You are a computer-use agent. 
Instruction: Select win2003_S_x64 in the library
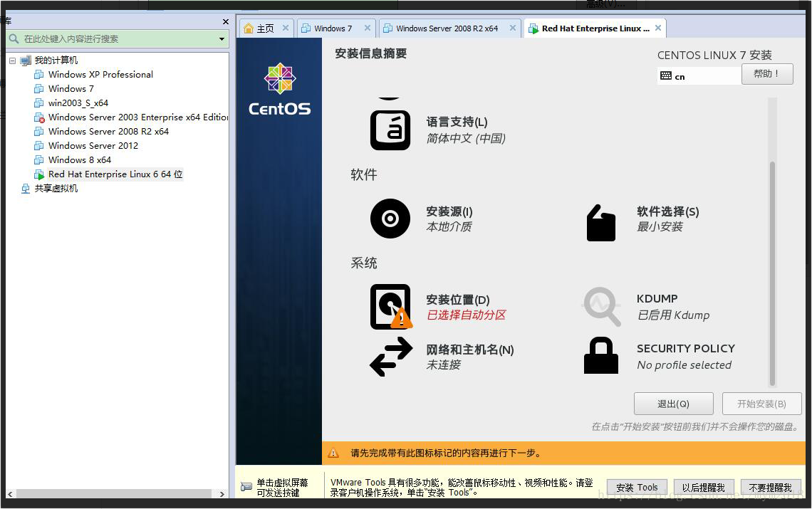click(78, 103)
